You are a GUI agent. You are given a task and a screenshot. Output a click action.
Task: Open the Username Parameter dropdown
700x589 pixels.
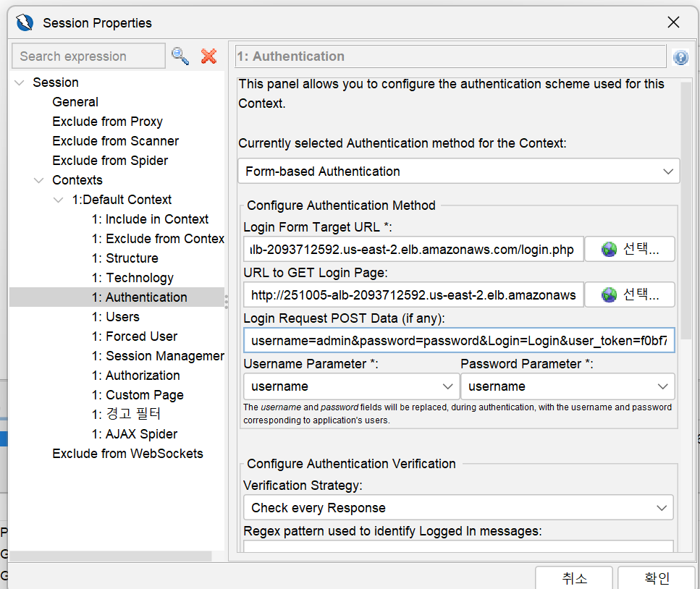(349, 386)
